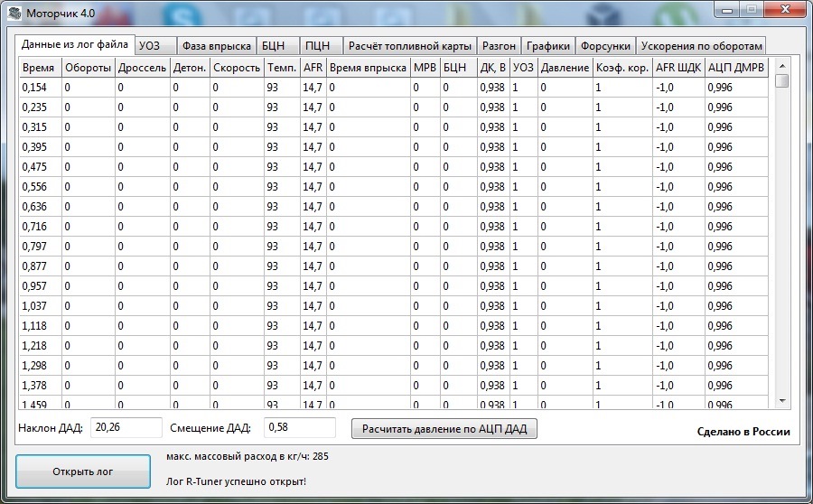Screen dimensions: 813x504
Task: Click the Дроссель column header
Action: pos(142,68)
